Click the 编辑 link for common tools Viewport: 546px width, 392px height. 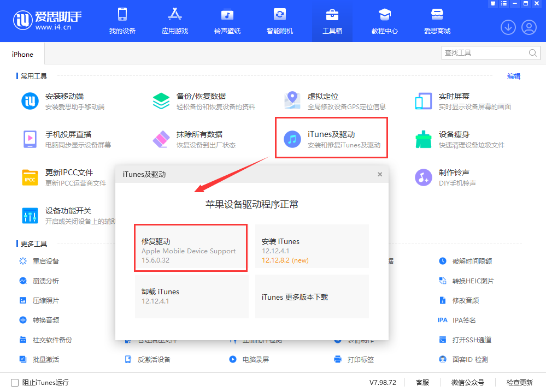pyautogui.click(x=514, y=76)
